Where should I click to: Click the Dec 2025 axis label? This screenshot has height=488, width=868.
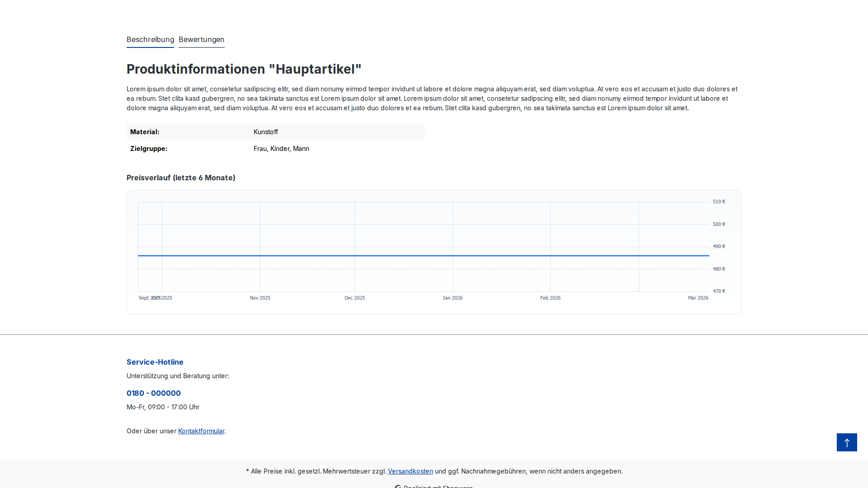354,298
